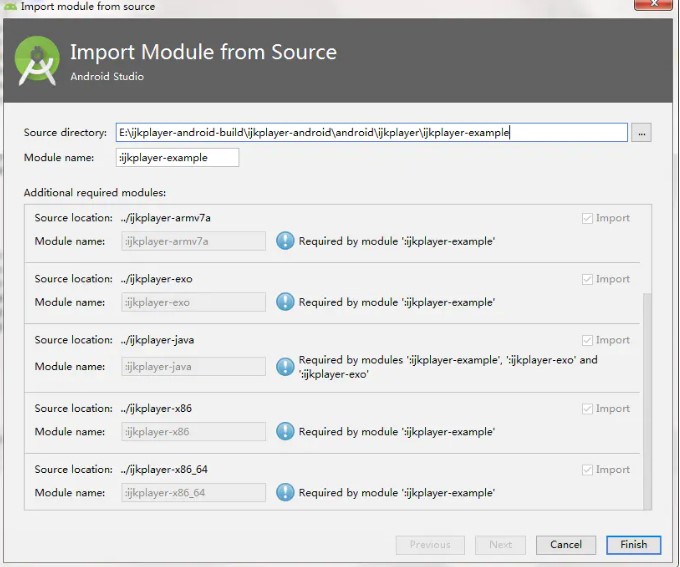Viewport: 680px width, 567px height.
Task: Click the warning icon beside ijkplayer-armv7a module
Action: pyautogui.click(x=285, y=241)
